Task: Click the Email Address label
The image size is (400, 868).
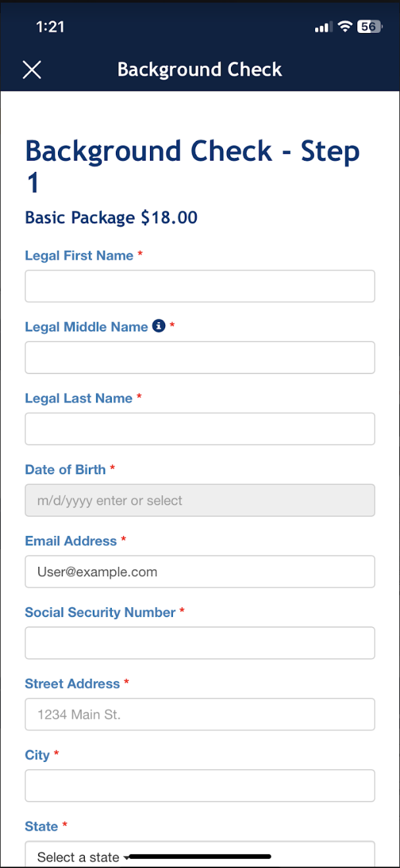Action: [70, 541]
